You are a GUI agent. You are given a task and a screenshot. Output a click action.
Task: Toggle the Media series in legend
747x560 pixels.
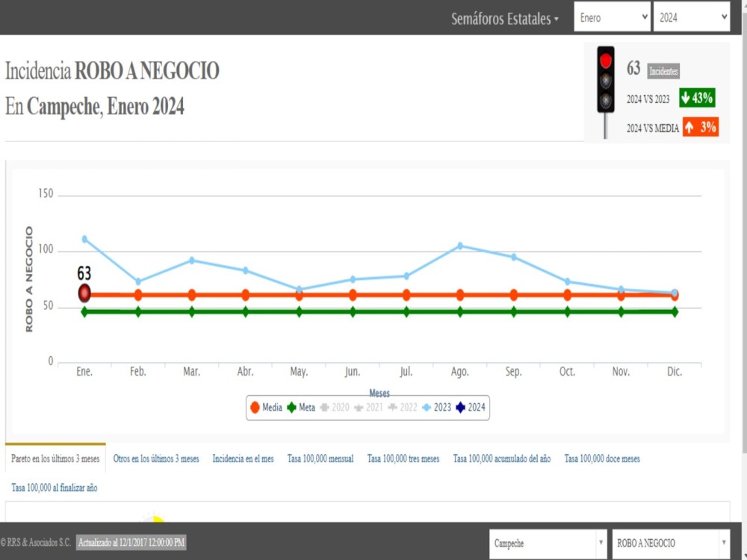pyautogui.click(x=266, y=408)
